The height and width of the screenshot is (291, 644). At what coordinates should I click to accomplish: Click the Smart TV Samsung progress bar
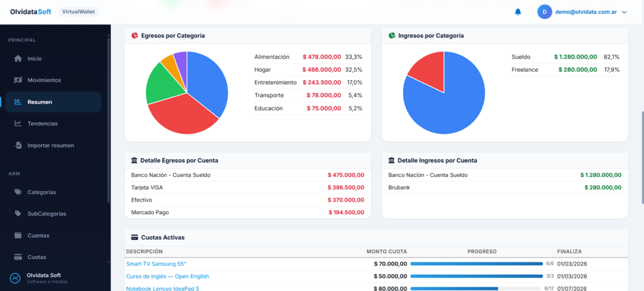point(476,264)
